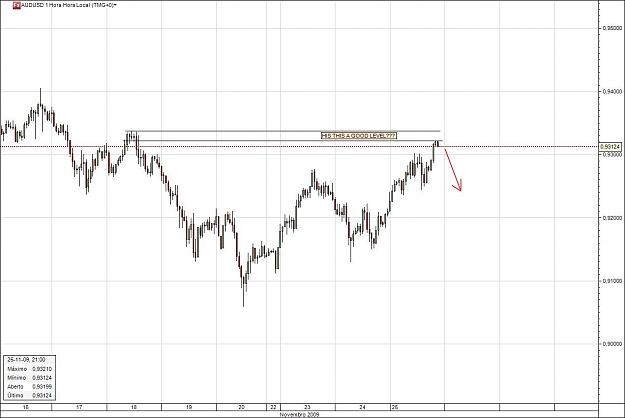Click the Máximo 0,93210 row in info box
Viewport: 625px width, 418px height.
[x=29, y=369]
